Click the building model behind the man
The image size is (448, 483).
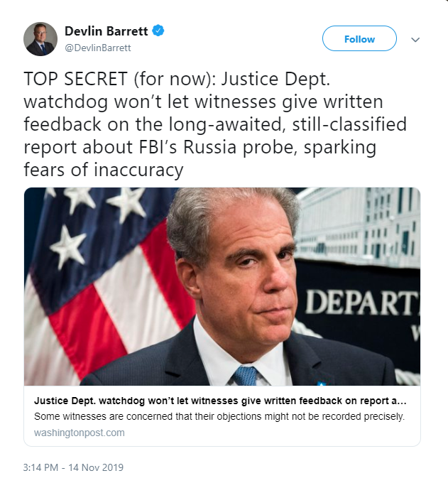(x=357, y=227)
